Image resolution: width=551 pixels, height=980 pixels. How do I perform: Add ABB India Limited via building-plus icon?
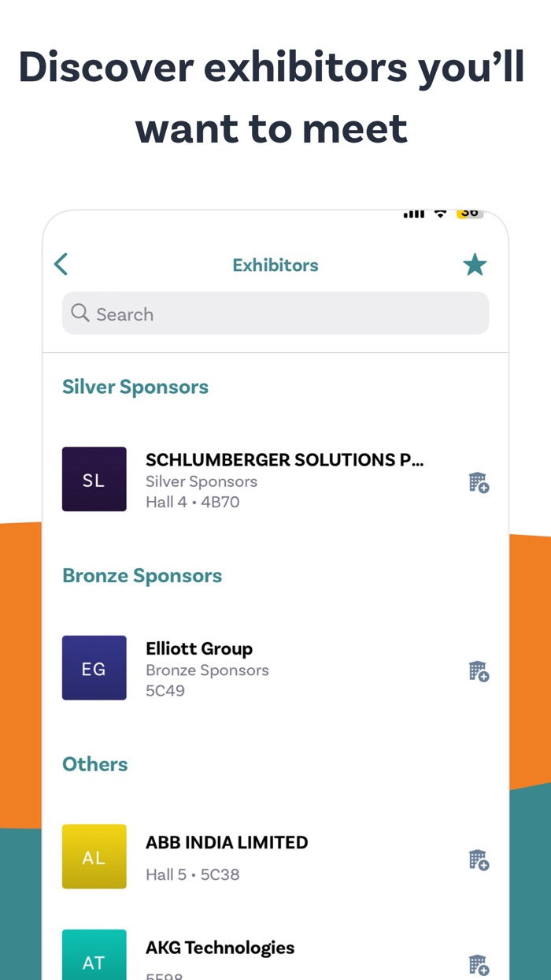[x=479, y=859]
